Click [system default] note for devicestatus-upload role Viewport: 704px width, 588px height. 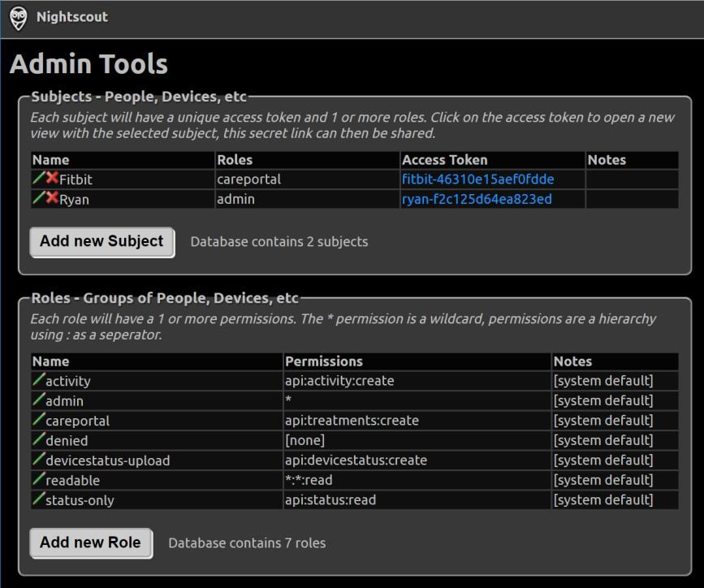pyautogui.click(x=603, y=460)
